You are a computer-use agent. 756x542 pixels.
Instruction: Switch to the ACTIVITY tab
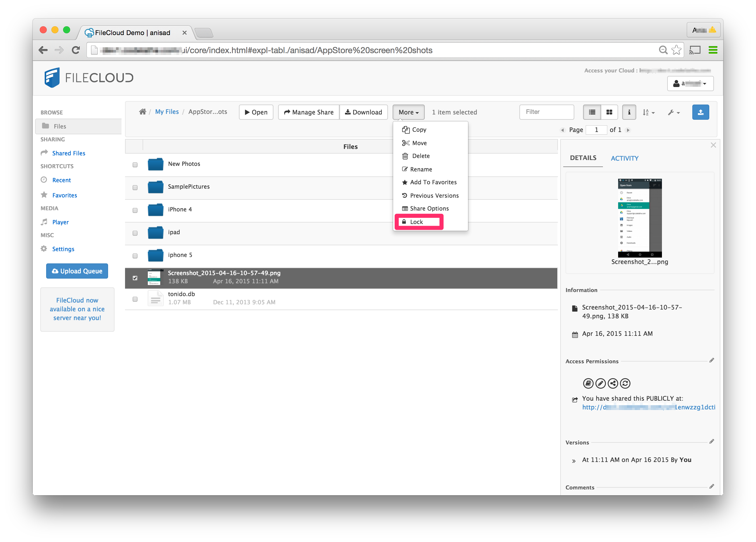click(624, 158)
